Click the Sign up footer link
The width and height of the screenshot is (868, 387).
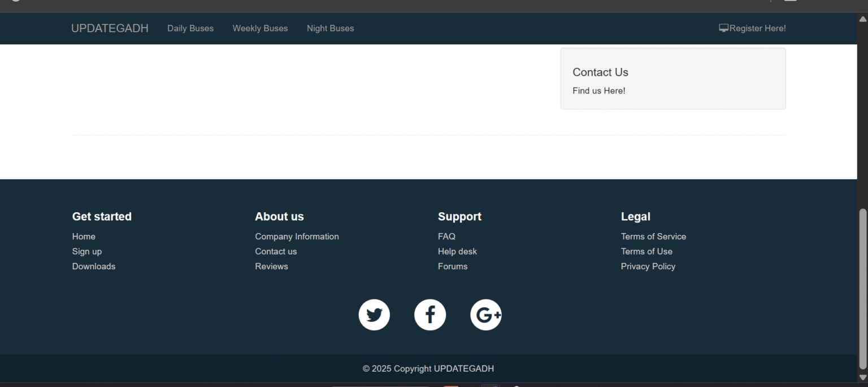pyautogui.click(x=87, y=251)
